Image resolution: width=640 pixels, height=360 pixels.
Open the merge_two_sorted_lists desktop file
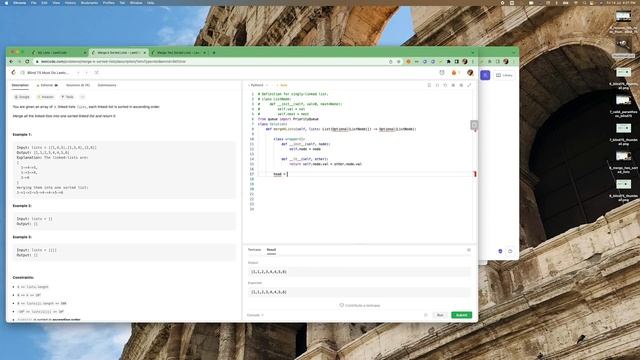623,156
